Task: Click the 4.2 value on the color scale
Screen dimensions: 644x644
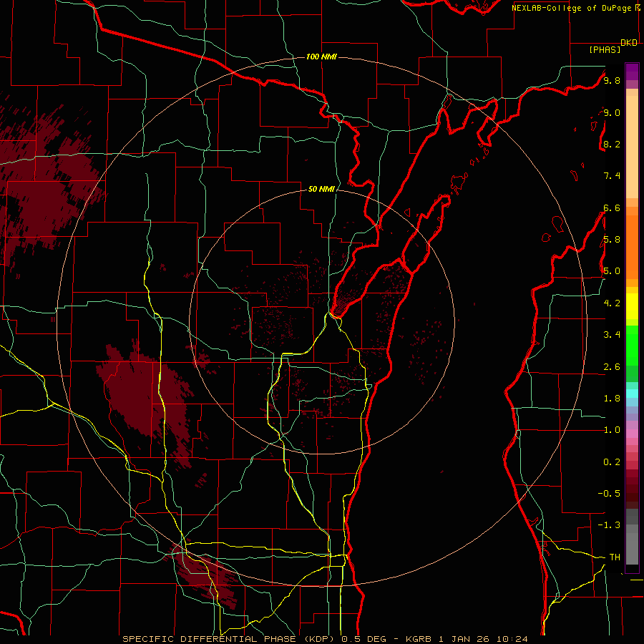Action: 612,303
